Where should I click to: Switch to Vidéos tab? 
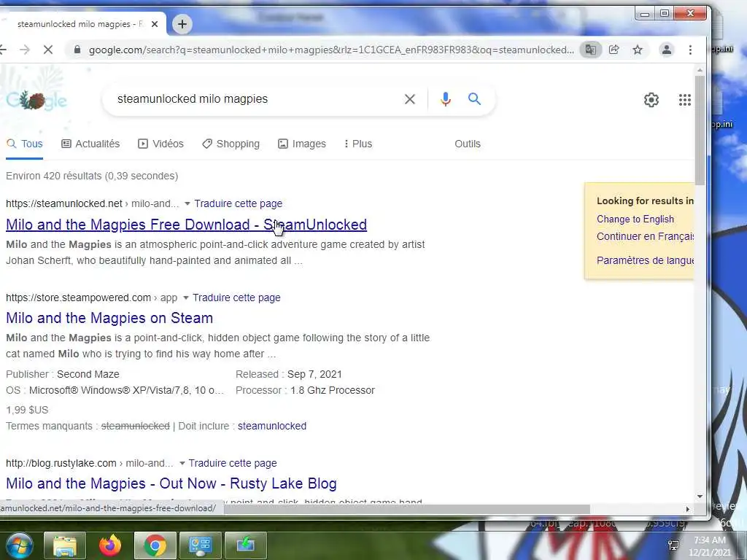(x=160, y=144)
